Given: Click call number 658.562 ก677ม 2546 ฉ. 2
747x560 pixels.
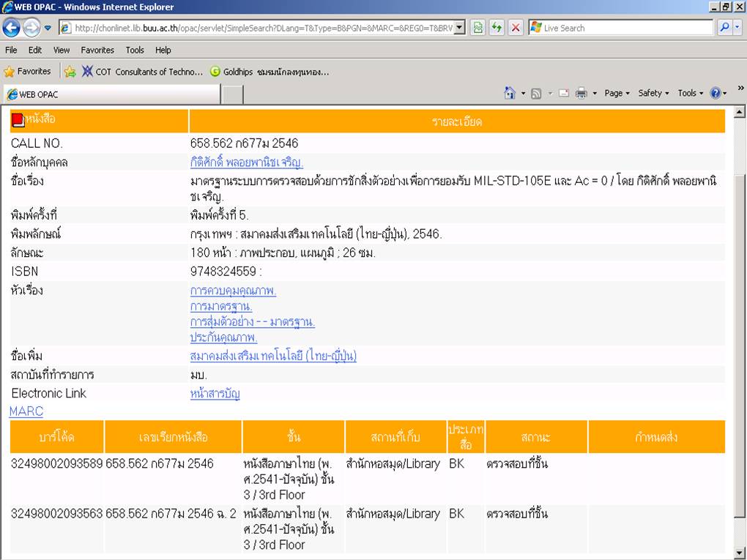Looking at the screenshot, I should (x=171, y=513).
